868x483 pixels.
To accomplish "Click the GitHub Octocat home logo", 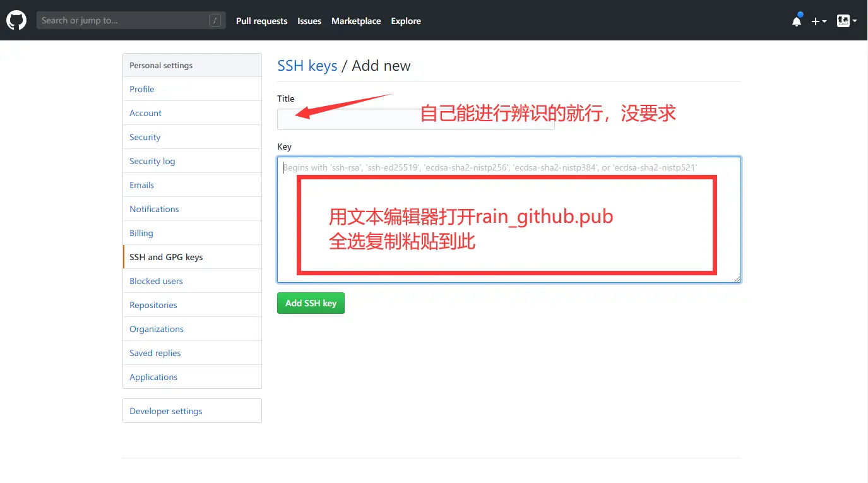I will pyautogui.click(x=16, y=20).
